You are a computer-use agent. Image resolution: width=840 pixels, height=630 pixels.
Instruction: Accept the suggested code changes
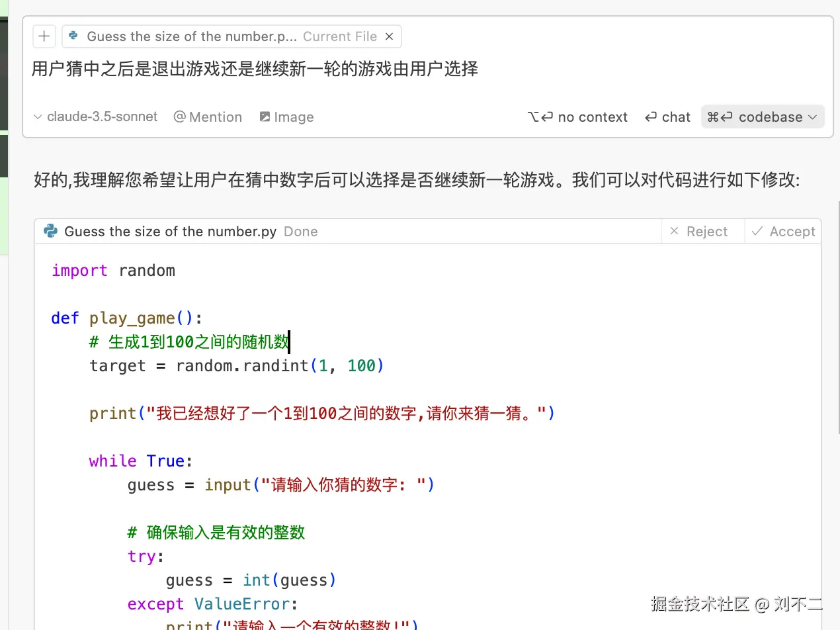coord(783,231)
